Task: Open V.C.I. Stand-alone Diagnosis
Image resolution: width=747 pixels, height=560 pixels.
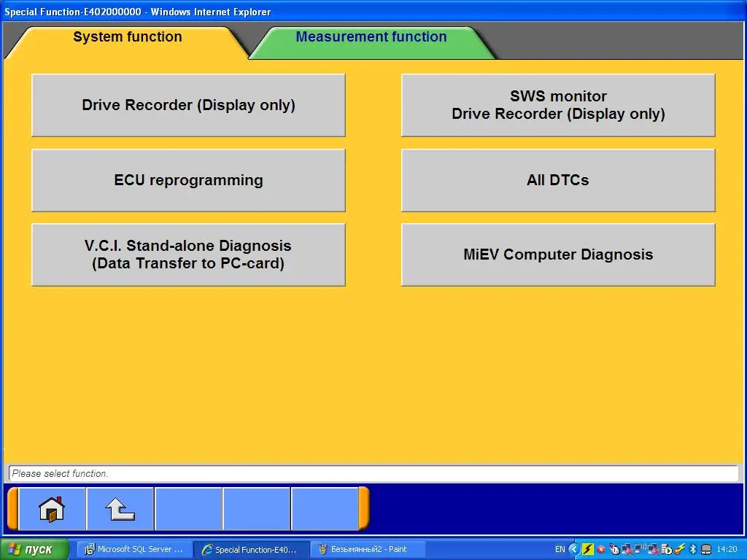Action: [x=188, y=254]
